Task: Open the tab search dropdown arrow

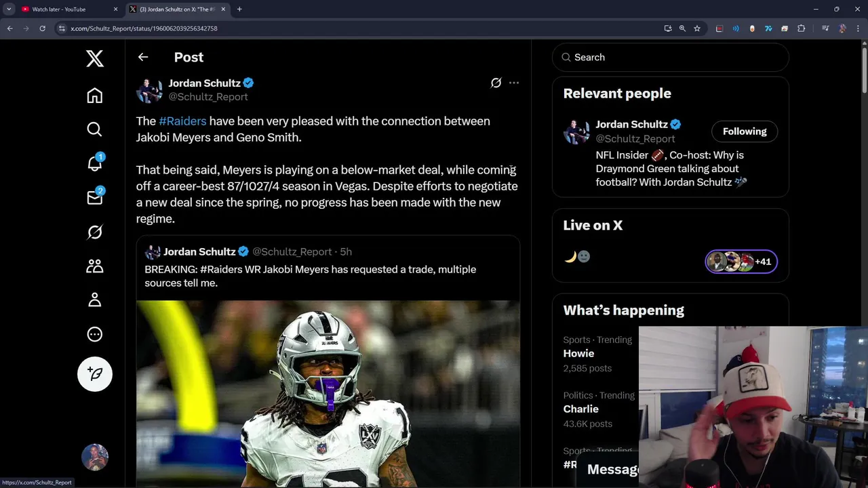Action: pos(9,9)
